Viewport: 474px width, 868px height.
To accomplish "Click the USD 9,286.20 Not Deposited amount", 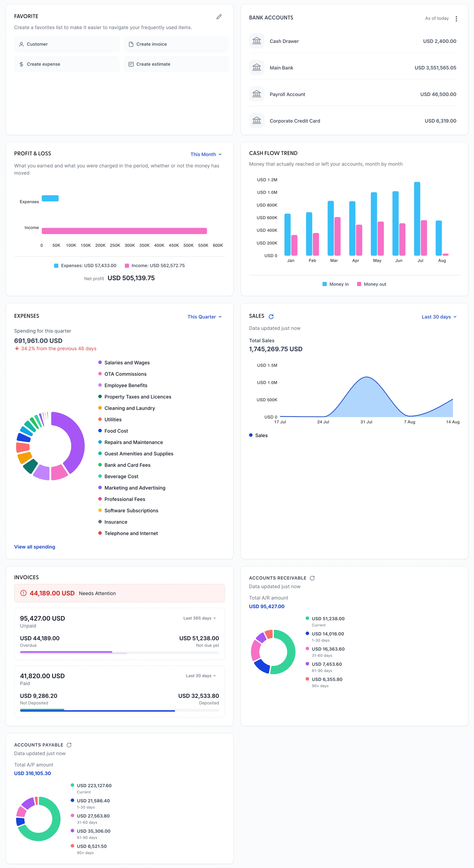I will click(x=39, y=696).
